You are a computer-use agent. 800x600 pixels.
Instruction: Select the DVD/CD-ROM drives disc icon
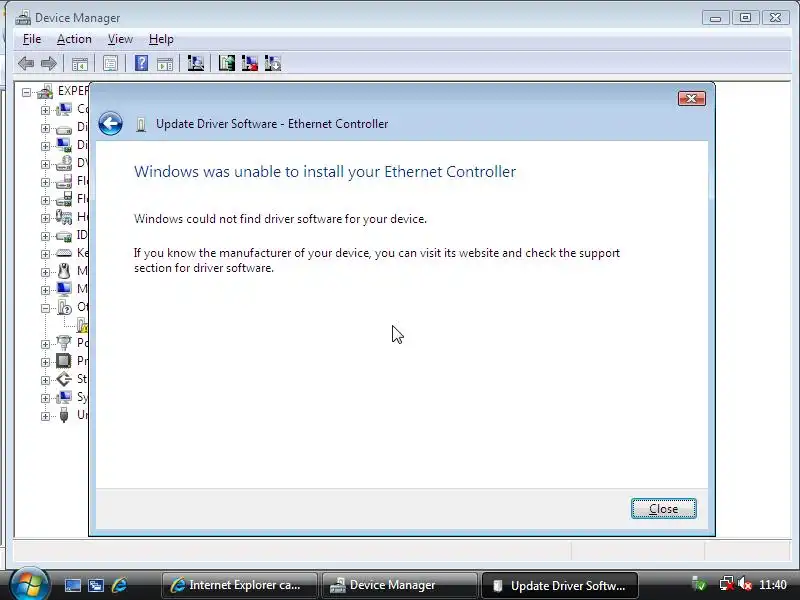click(64, 163)
